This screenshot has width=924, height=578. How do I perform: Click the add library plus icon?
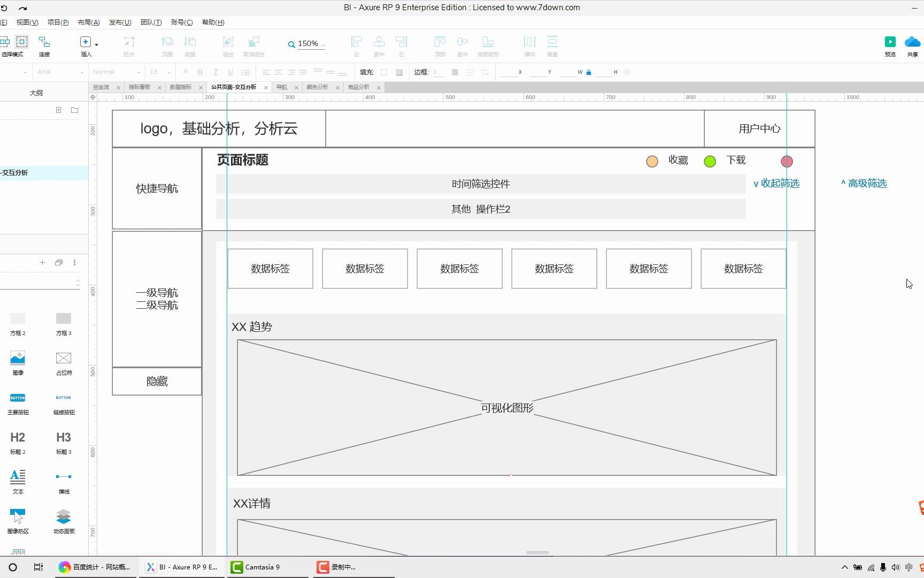coord(42,262)
